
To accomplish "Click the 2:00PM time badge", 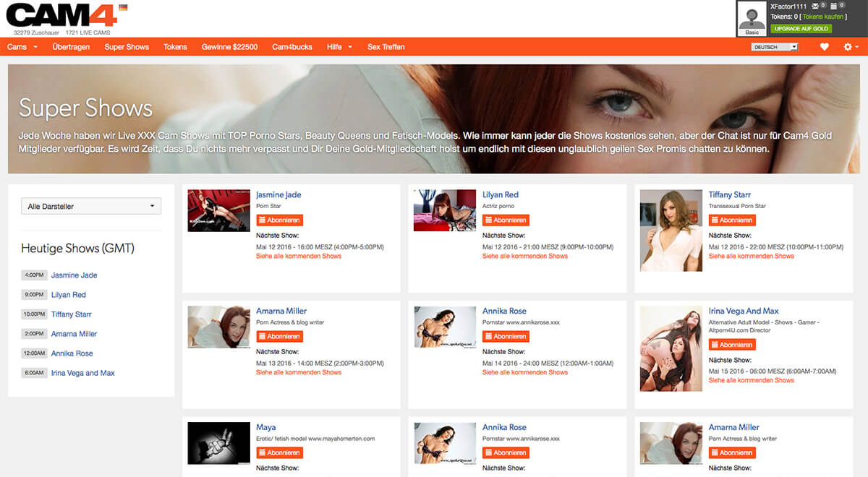I will coord(34,334).
